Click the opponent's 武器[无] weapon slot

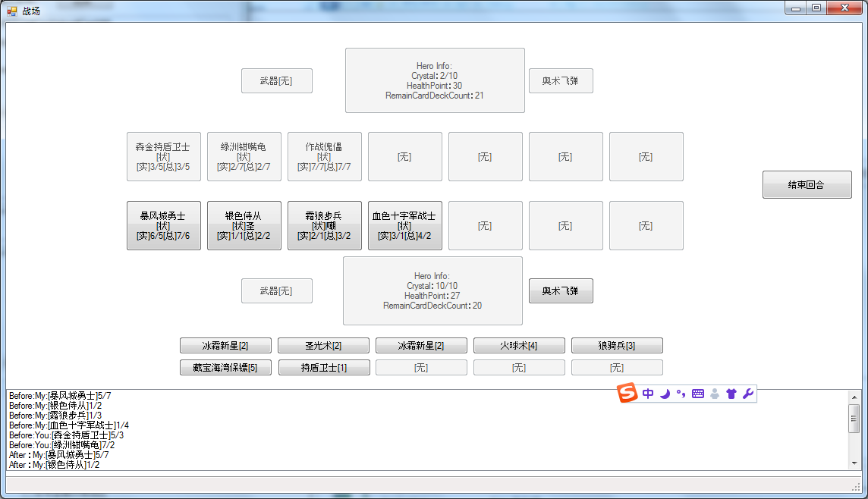click(277, 81)
